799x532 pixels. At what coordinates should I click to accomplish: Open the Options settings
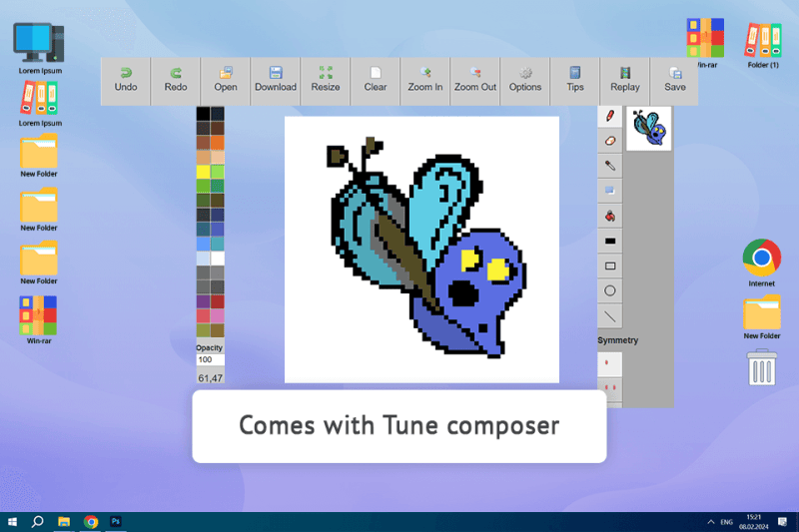[525, 81]
